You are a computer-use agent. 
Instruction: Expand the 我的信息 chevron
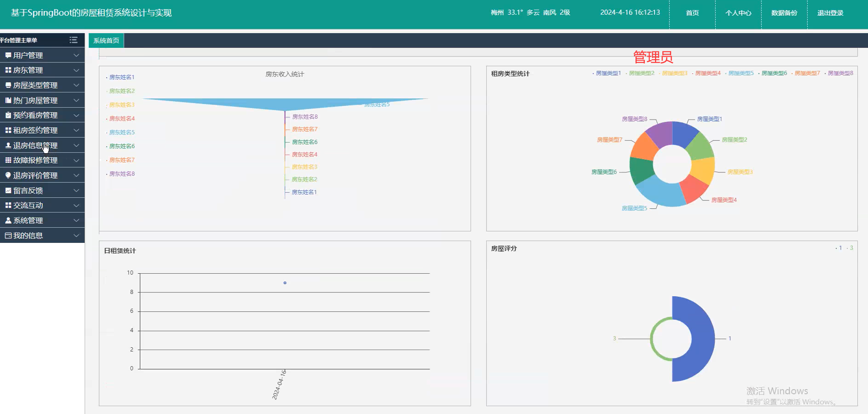(x=76, y=236)
